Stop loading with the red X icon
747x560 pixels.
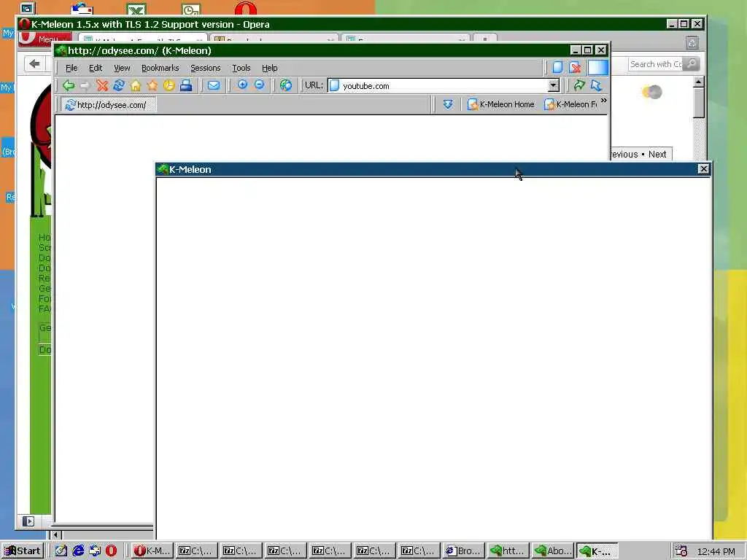(x=102, y=86)
